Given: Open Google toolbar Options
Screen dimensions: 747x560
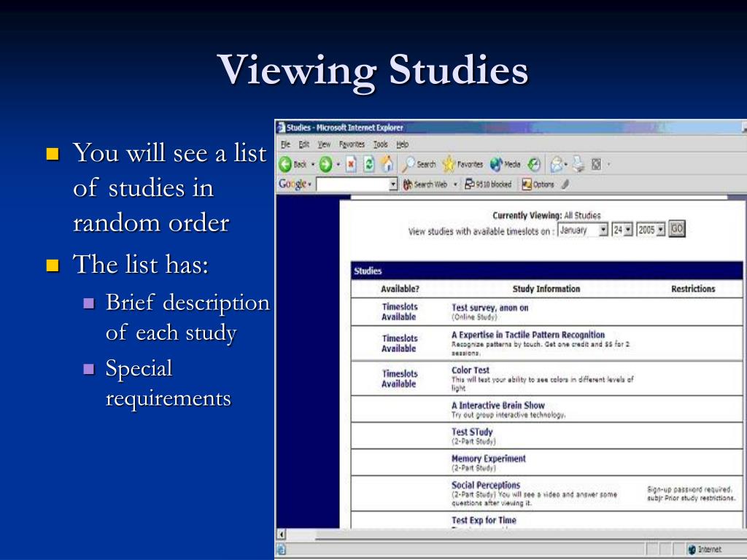Looking at the screenshot, I should click(538, 184).
